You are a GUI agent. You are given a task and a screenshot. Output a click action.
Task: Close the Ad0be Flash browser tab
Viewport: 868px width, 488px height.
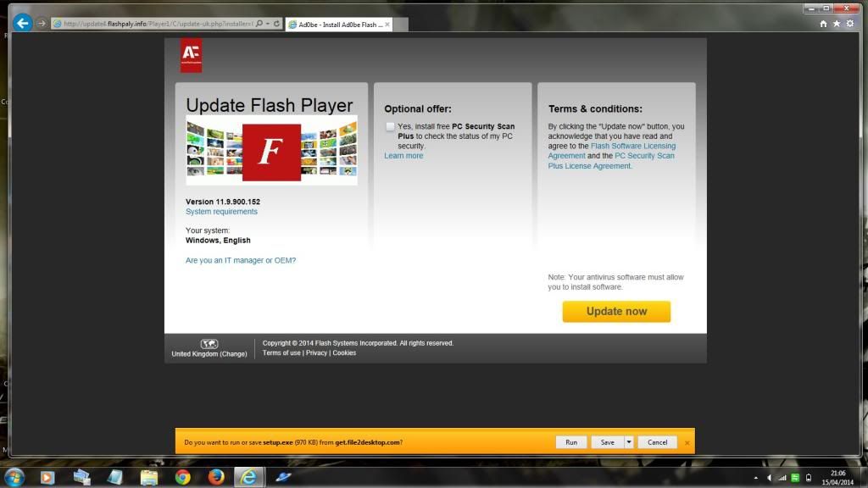point(387,25)
